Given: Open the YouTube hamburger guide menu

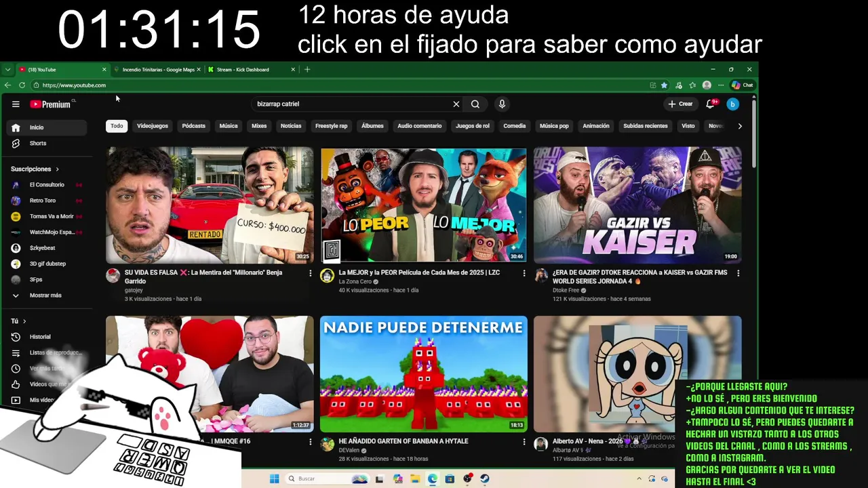Looking at the screenshot, I should 16,104.
